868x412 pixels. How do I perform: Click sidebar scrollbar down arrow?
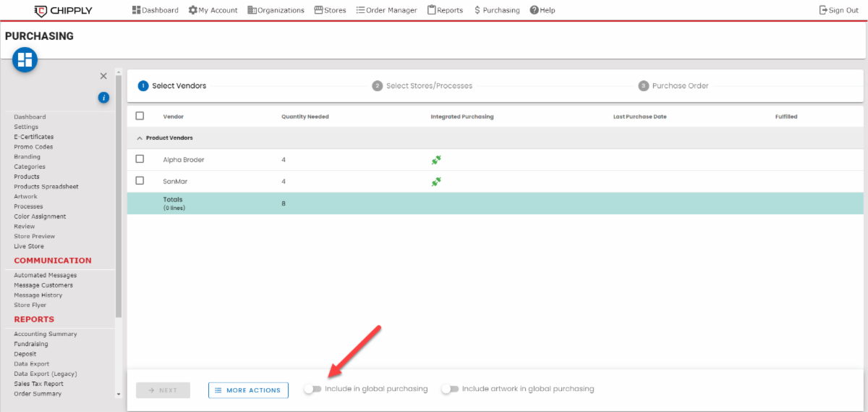[119, 395]
